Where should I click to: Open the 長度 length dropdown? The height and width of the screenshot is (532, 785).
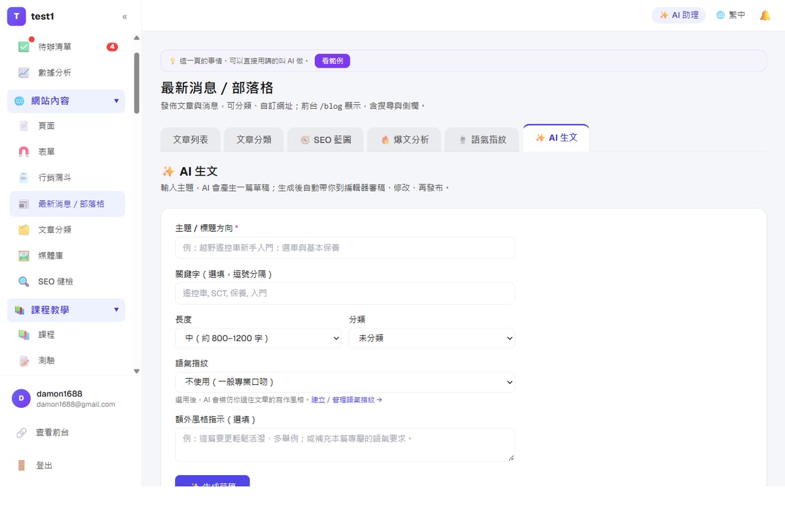[258, 338]
